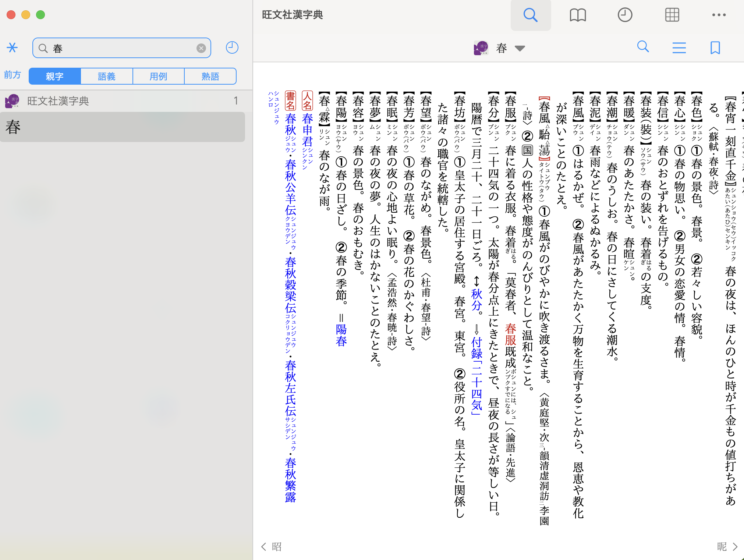Expand the 春 entry title dropdown arrow

coord(520,48)
